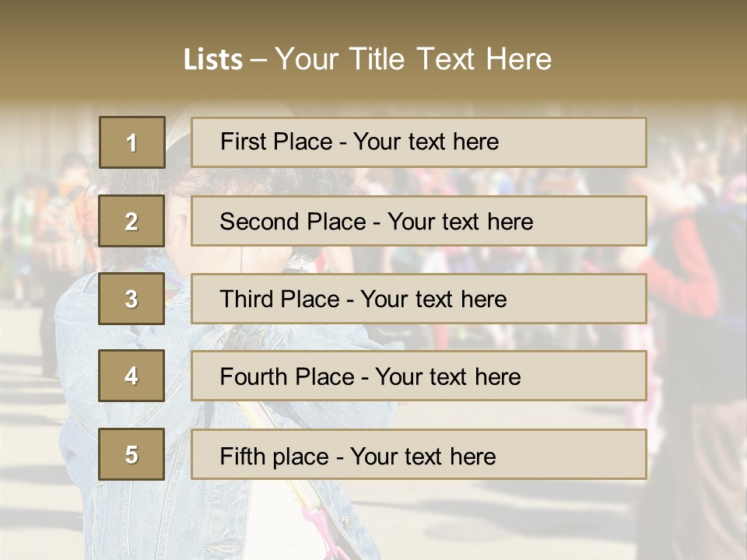Click empty right end of Third Place bar

591,299
